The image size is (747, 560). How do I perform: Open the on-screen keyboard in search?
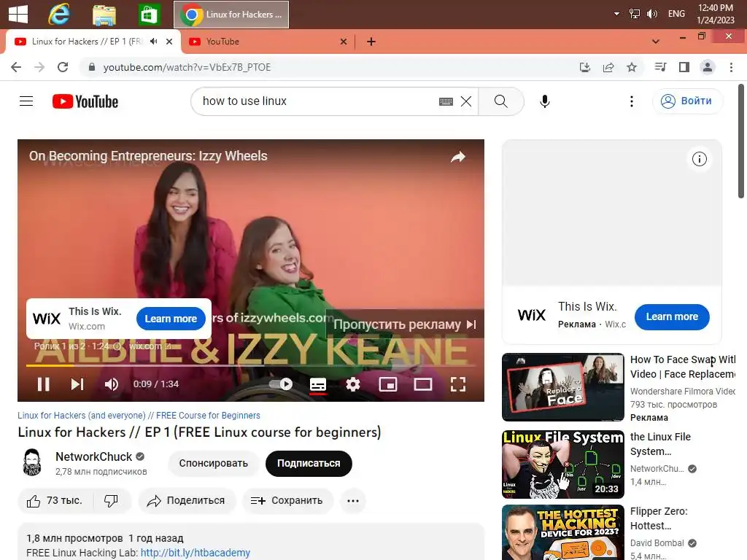tap(446, 101)
